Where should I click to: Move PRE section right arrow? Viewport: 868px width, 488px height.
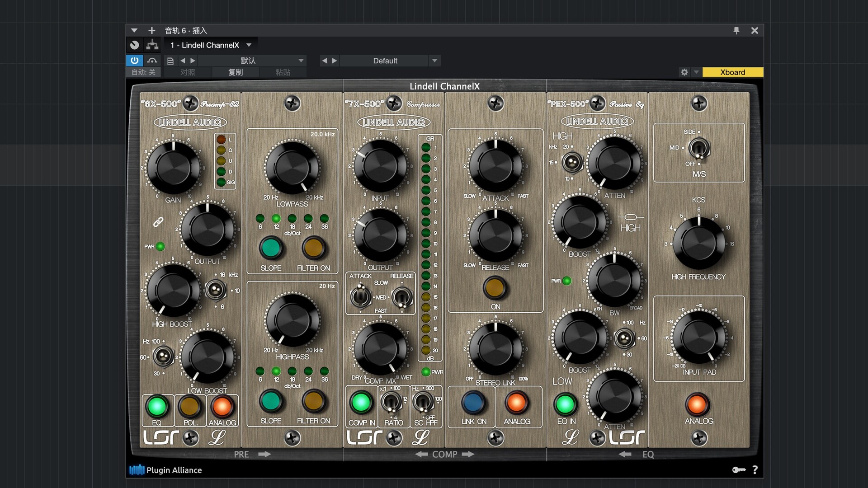click(264, 454)
